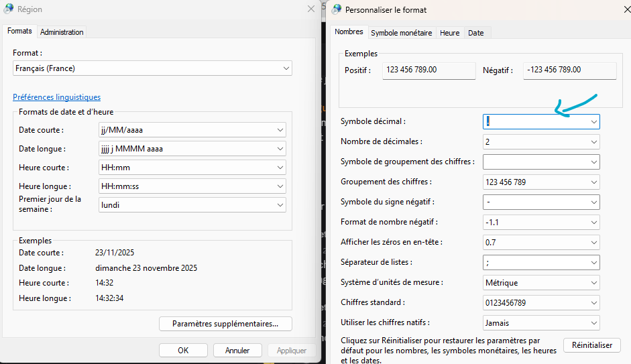Screen dimensions: 631x364
Task: Open the Format Français (France) dropdown
Action: coord(152,68)
